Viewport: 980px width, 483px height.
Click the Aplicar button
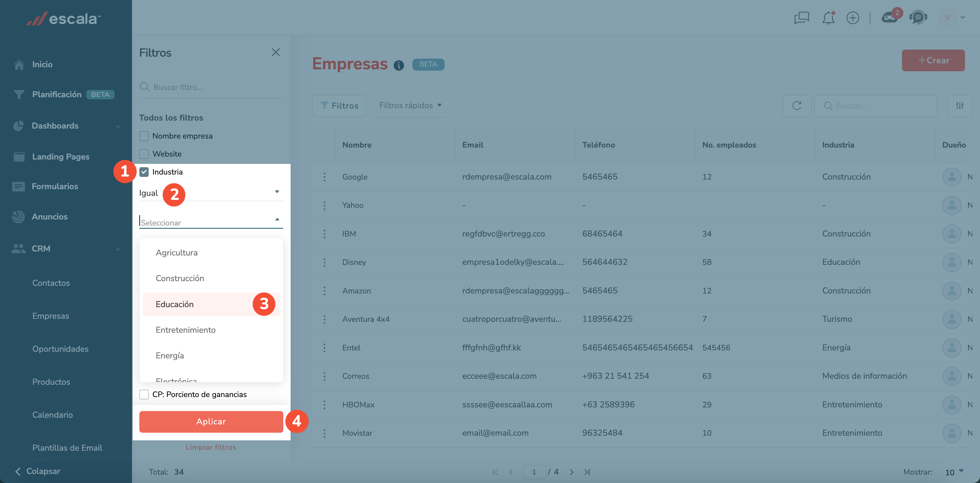point(211,421)
